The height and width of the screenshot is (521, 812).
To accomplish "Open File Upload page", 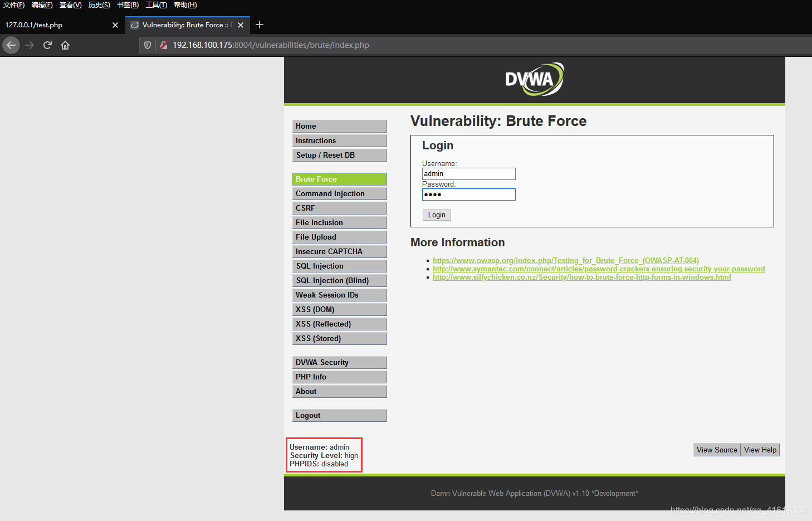I will [340, 237].
